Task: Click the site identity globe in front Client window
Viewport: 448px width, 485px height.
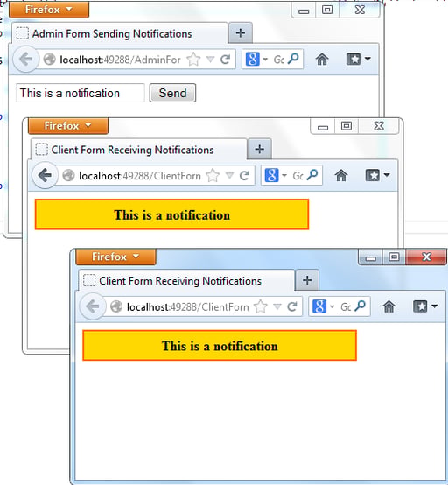Action: [116, 306]
